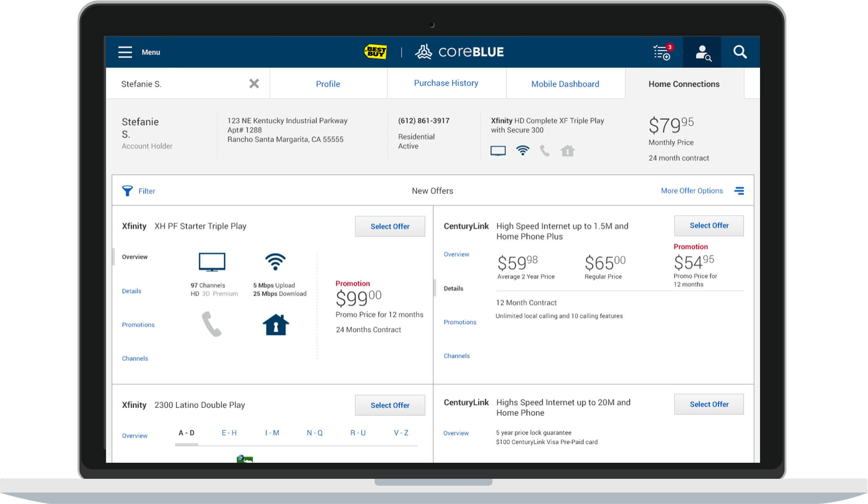Viewport: 868px width, 504px height.
Task: Switch to the Purchase History tab
Action: point(446,83)
